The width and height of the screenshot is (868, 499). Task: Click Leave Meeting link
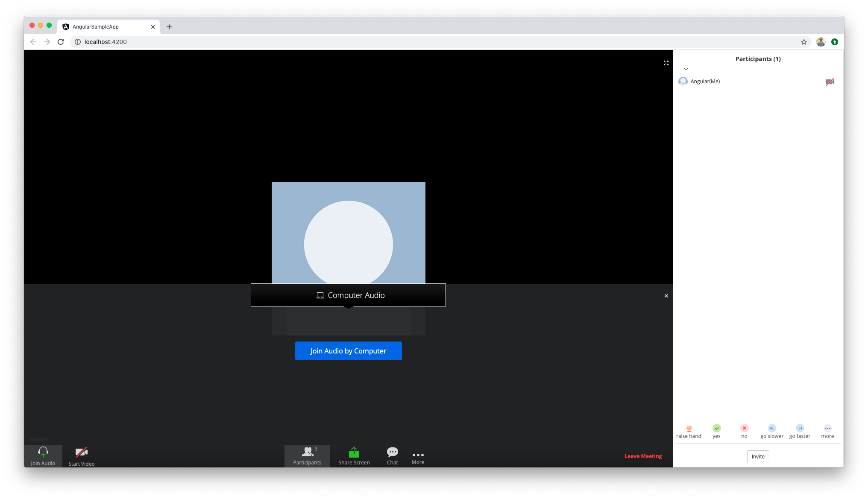tap(643, 456)
